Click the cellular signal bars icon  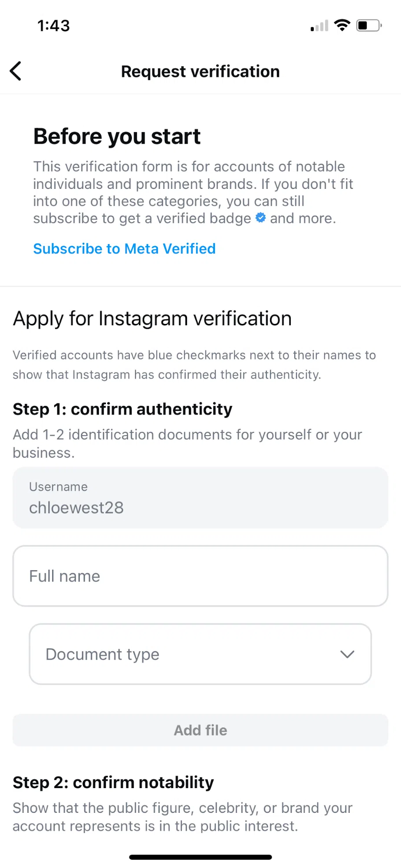tap(319, 26)
